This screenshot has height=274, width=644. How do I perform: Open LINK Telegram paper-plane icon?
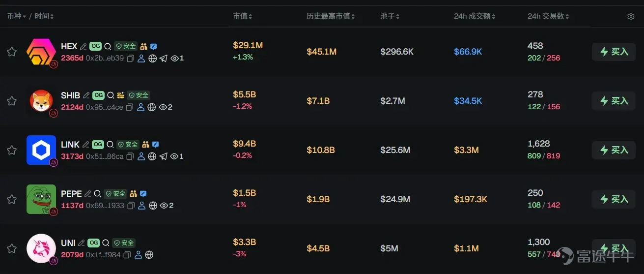click(163, 156)
